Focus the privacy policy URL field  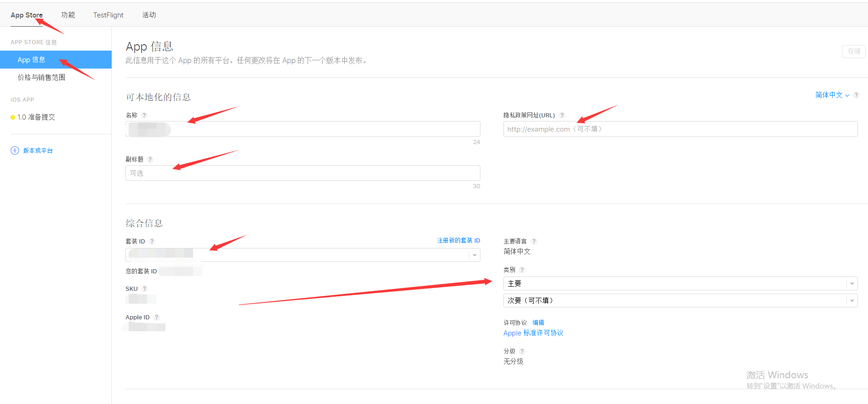tap(680, 129)
